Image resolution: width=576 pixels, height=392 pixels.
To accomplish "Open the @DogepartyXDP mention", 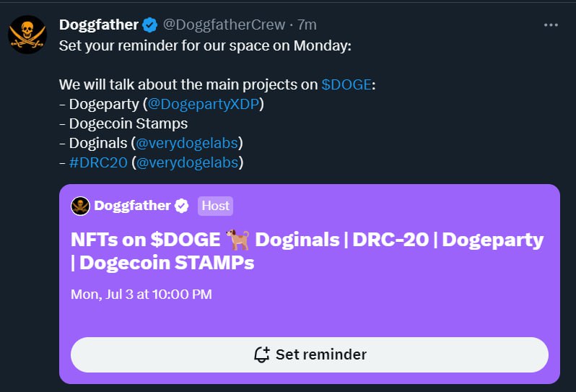I will tap(204, 104).
